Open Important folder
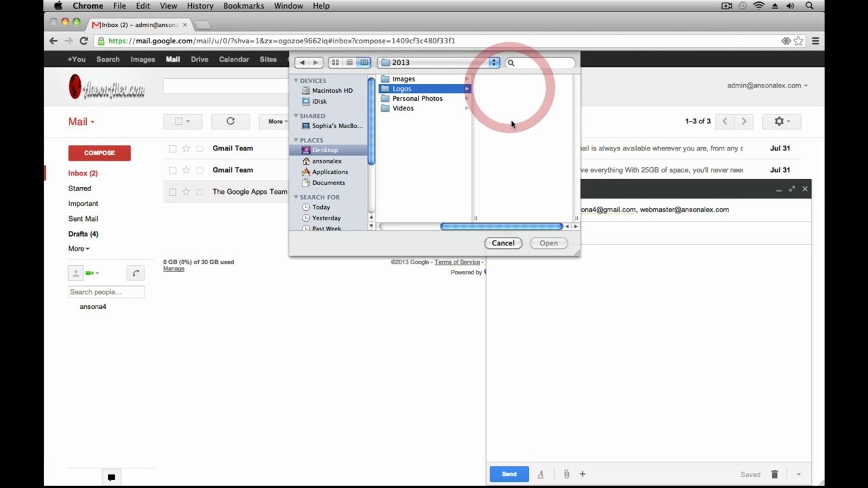 pyautogui.click(x=83, y=203)
